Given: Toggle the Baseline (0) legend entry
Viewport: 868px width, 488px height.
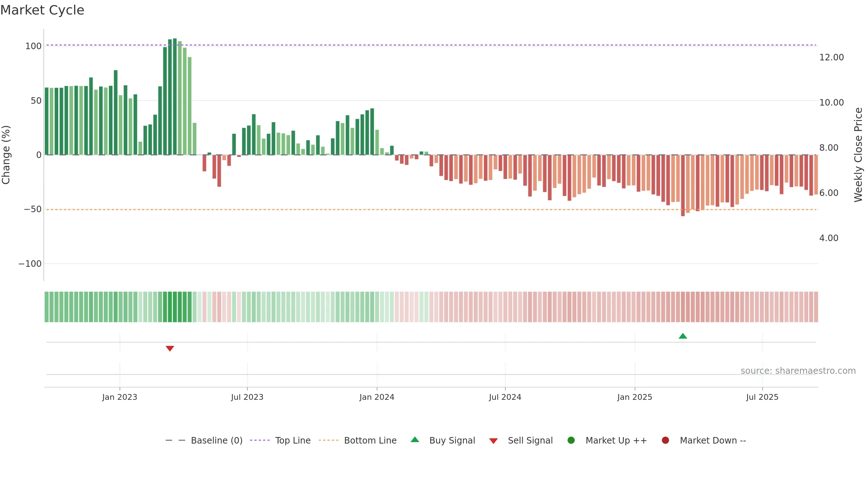Looking at the screenshot, I should (204, 440).
